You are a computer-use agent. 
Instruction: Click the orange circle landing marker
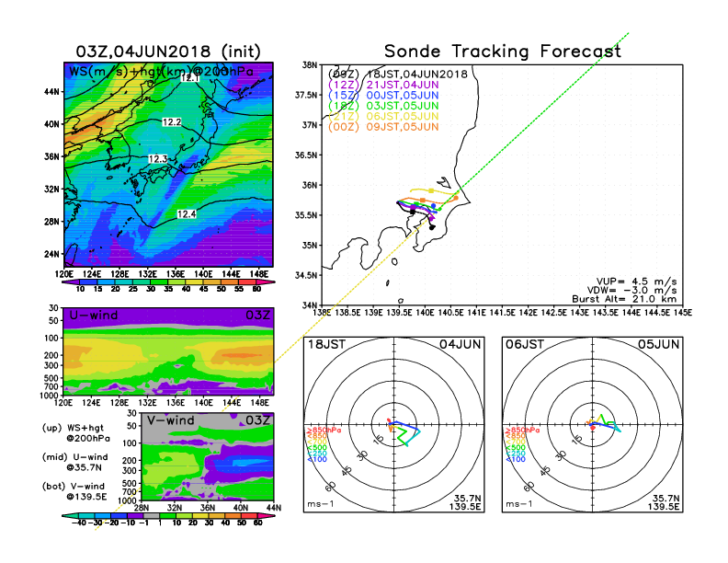(x=456, y=199)
